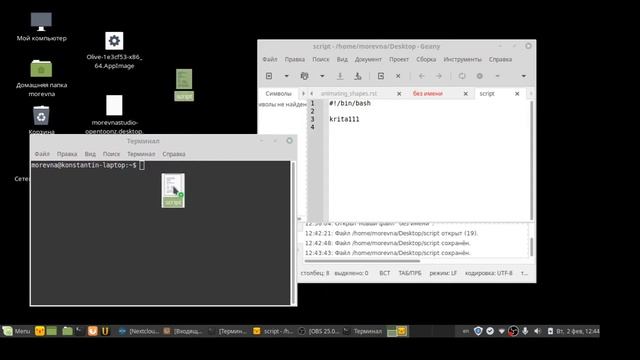
Task: Select the Символы sidebar tab
Action: [x=279, y=93]
